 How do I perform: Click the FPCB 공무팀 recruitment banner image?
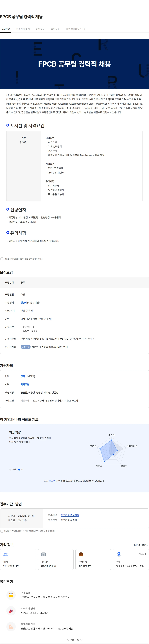74,64
